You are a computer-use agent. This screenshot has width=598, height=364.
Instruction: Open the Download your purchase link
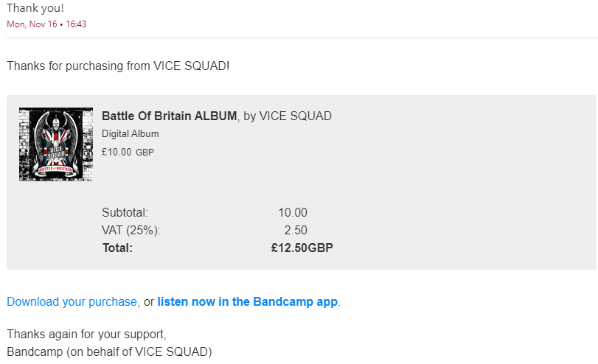(72, 301)
